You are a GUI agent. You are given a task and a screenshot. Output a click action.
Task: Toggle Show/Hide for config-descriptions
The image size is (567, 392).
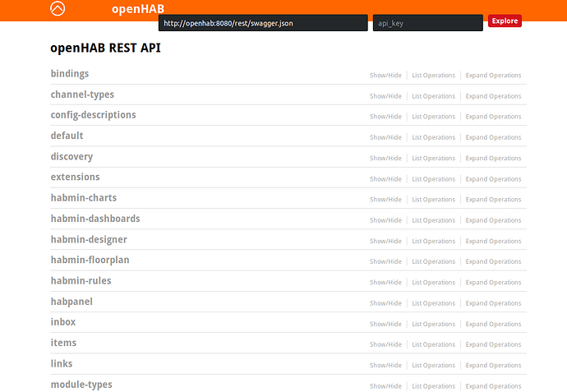[385, 117]
